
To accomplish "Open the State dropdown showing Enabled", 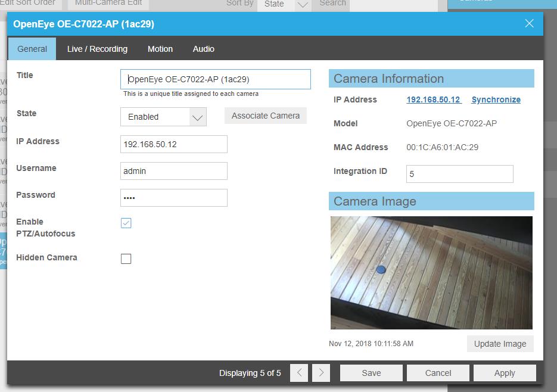I will pyautogui.click(x=163, y=117).
